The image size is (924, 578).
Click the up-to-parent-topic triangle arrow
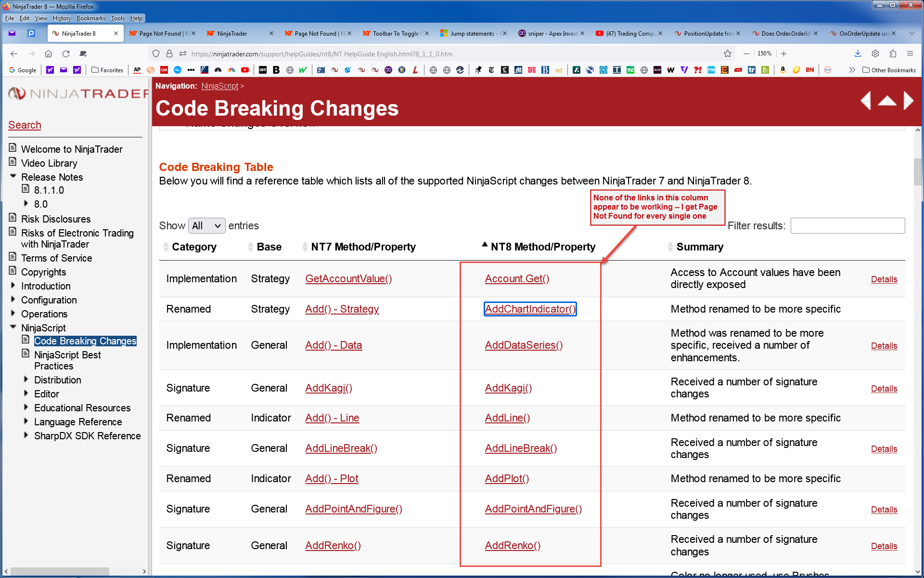887,101
